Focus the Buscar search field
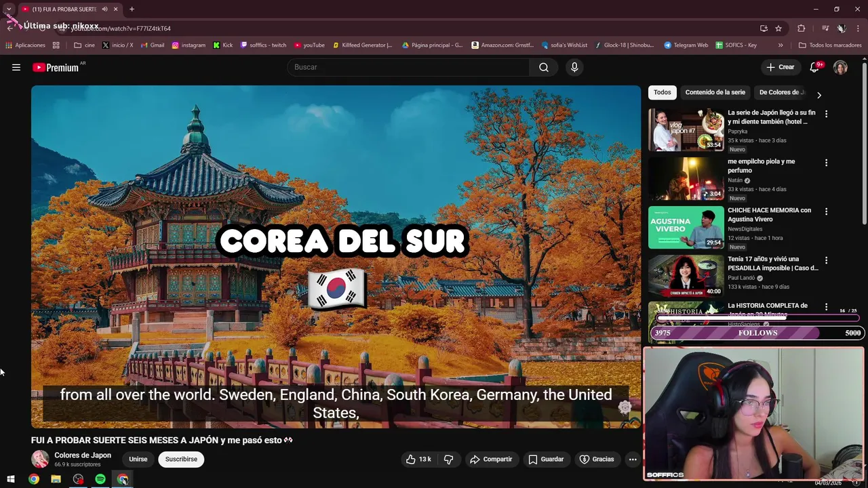This screenshot has width=868, height=488. coord(408,67)
